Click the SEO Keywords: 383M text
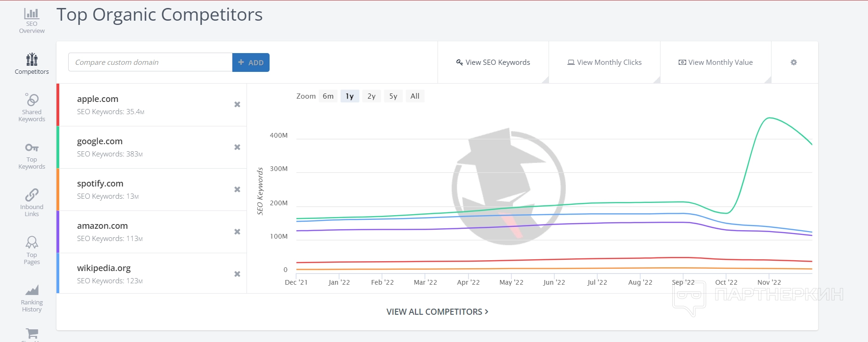The height and width of the screenshot is (342, 868). tap(110, 154)
